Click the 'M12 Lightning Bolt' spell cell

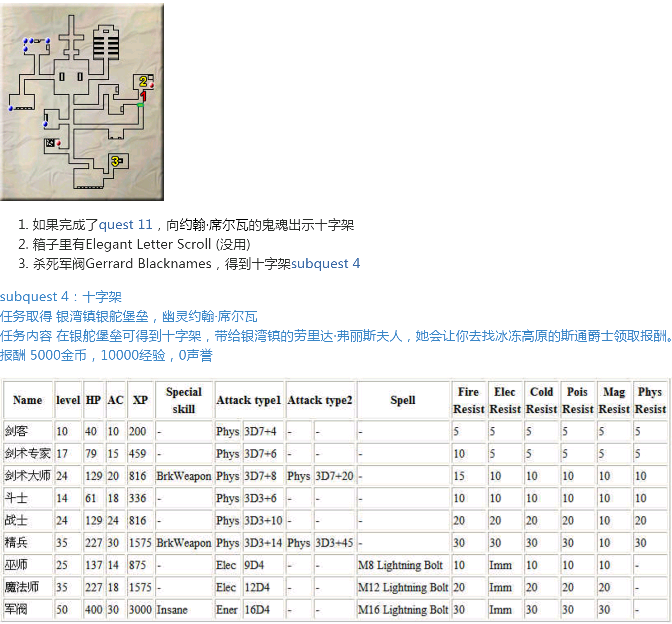[403, 587]
